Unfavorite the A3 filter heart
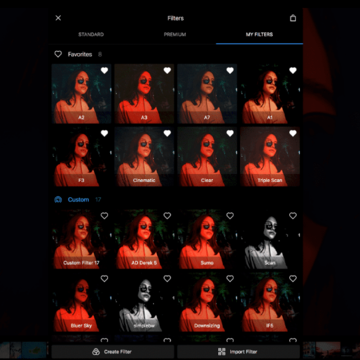 pyautogui.click(x=167, y=70)
